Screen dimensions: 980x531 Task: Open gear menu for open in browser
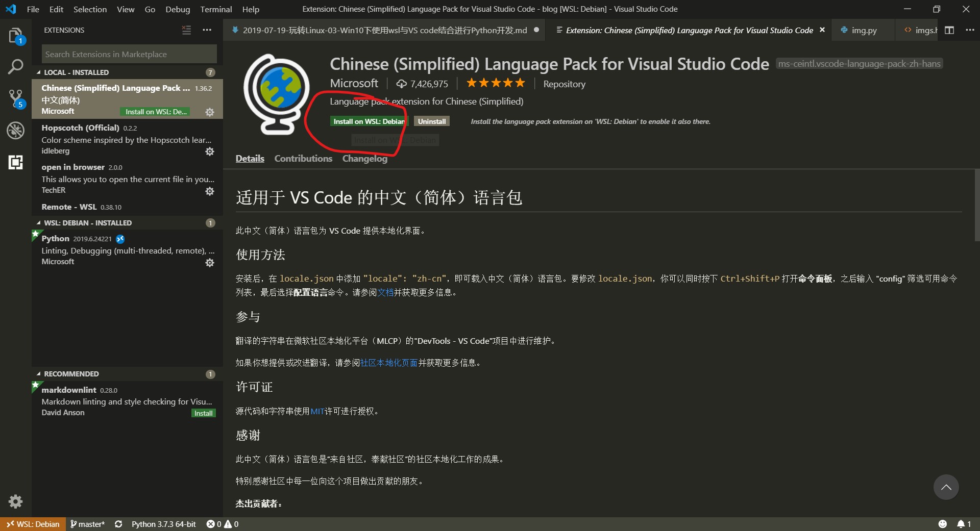click(x=210, y=191)
